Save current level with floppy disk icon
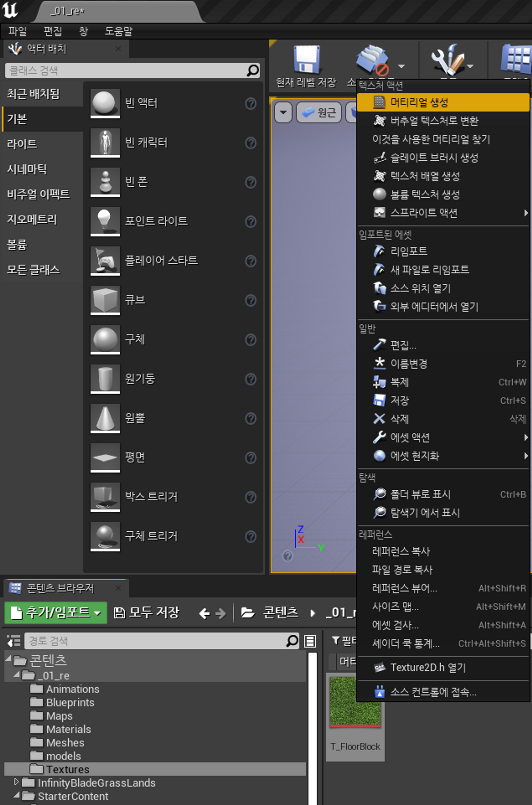The height and width of the screenshot is (805, 532). (306, 59)
